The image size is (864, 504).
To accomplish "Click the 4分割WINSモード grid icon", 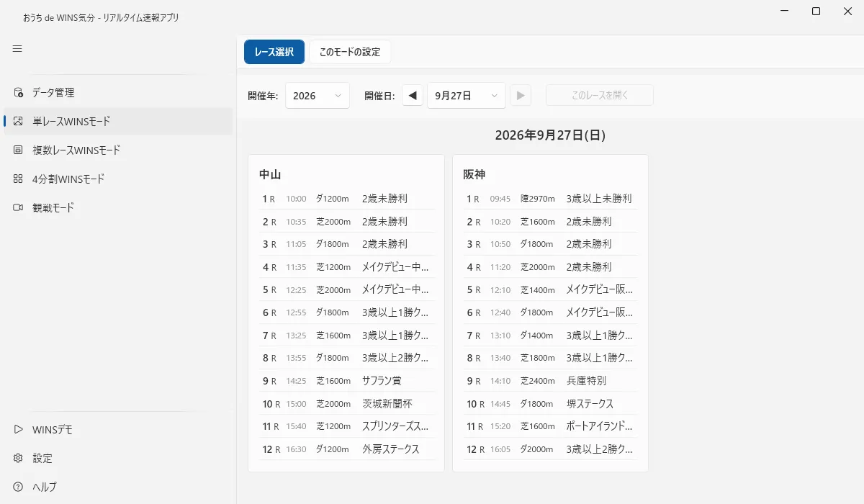I will pyautogui.click(x=18, y=179).
